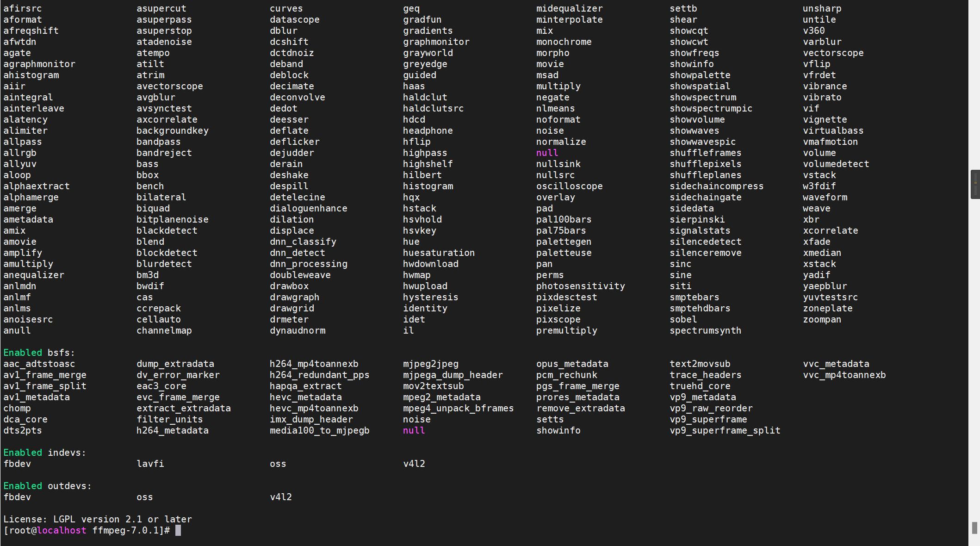
Task: Click the 'vp9_superframe_split' bsf entry
Action: (x=725, y=430)
